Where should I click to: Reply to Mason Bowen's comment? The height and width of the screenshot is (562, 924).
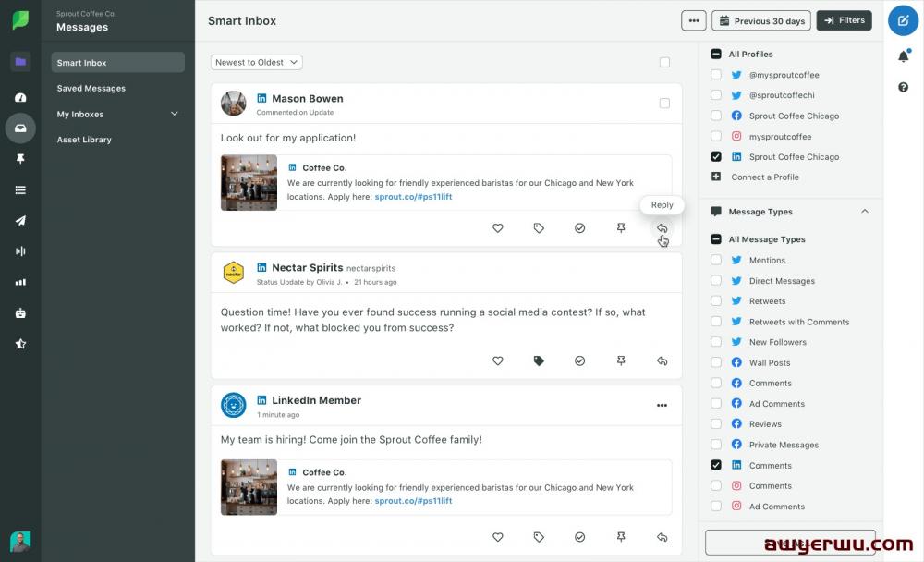click(x=663, y=228)
